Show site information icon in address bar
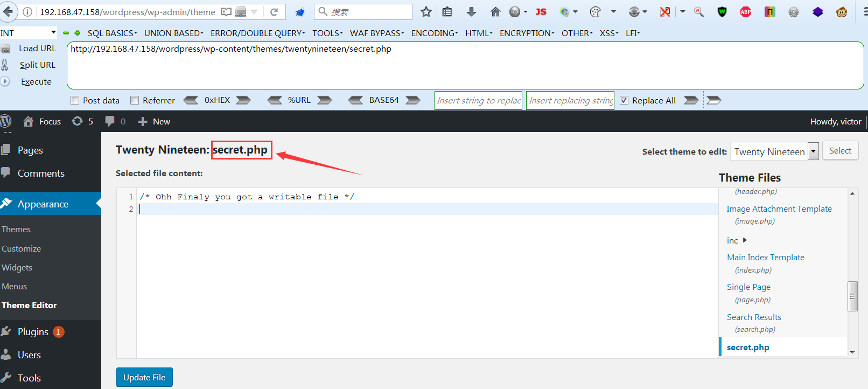 tap(27, 12)
